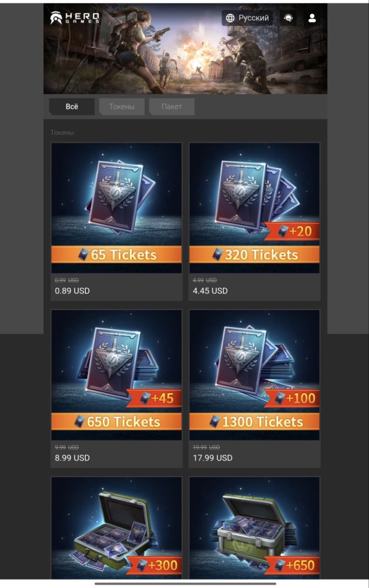Viewport: 369px width, 588px height.
Task: Switch to the Пакет tab
Action: [172, 107]
